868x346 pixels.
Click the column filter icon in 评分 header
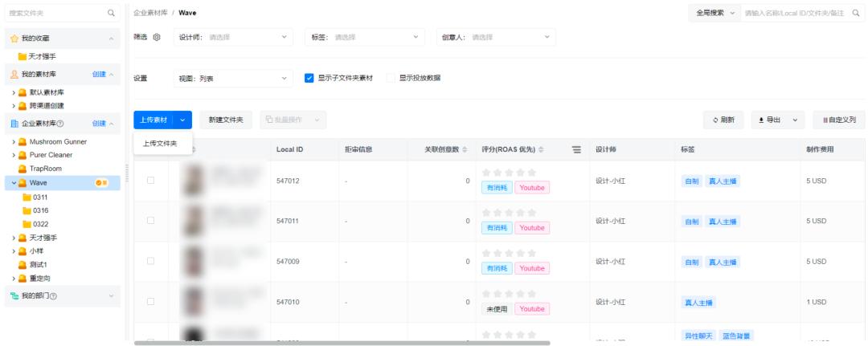pos(577,150)
